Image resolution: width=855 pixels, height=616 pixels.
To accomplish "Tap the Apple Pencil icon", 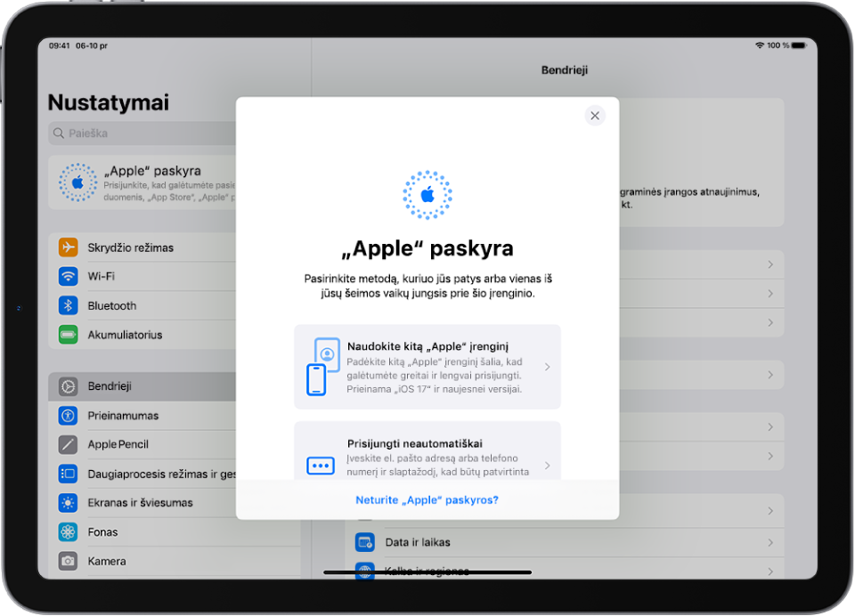I will pos(69,444).
